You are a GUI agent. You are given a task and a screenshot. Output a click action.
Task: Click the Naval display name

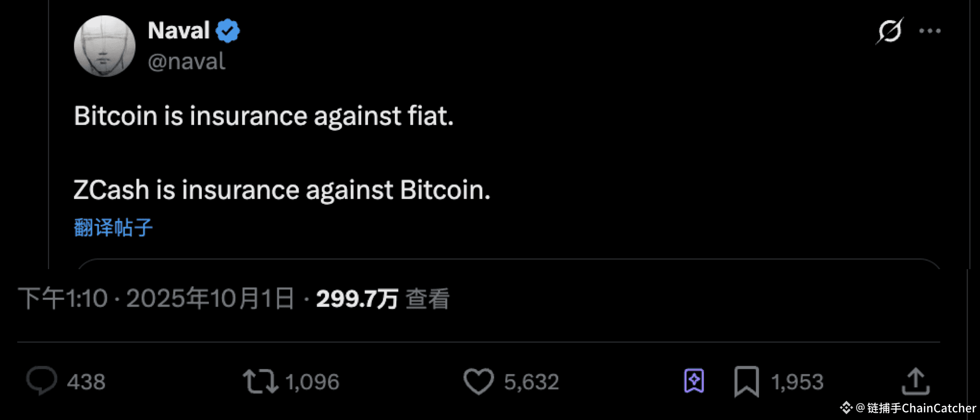tap(179, 31)
